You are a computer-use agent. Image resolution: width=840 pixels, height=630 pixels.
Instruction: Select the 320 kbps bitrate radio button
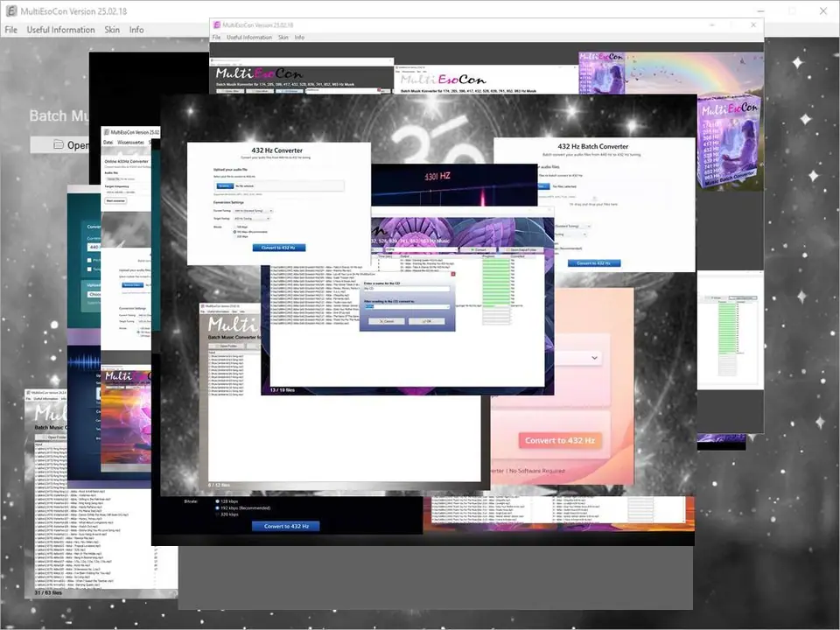(x=218, y=515)
